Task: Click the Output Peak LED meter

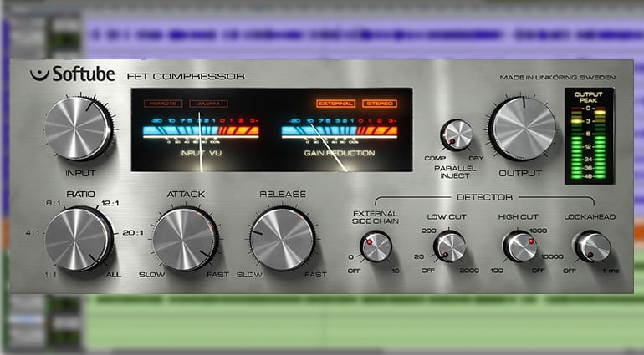Action: pos(589,136)
